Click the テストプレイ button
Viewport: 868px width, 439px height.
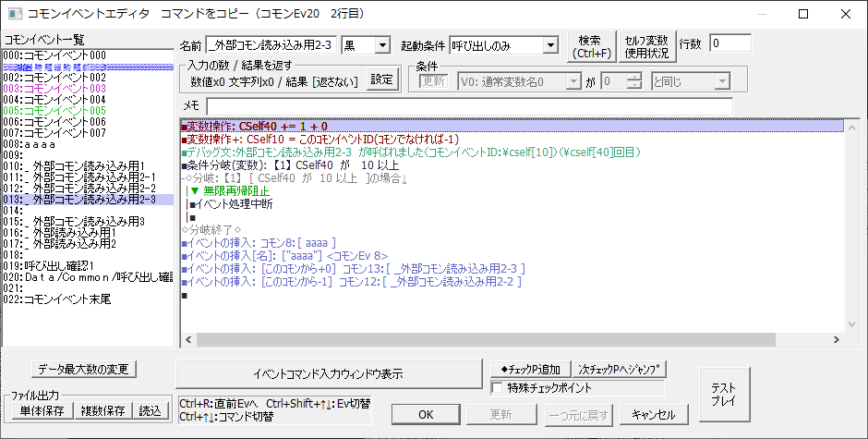coord(724,394)
